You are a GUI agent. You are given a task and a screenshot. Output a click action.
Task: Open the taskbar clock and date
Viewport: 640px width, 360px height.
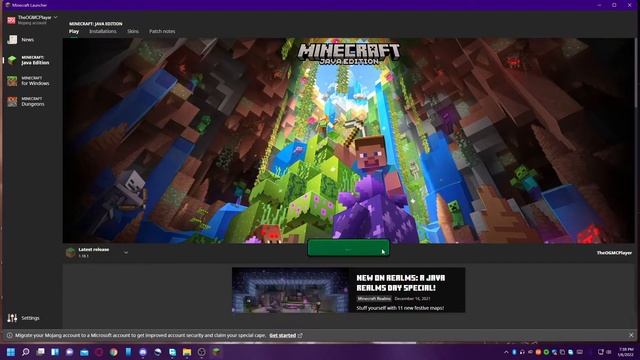626,352
